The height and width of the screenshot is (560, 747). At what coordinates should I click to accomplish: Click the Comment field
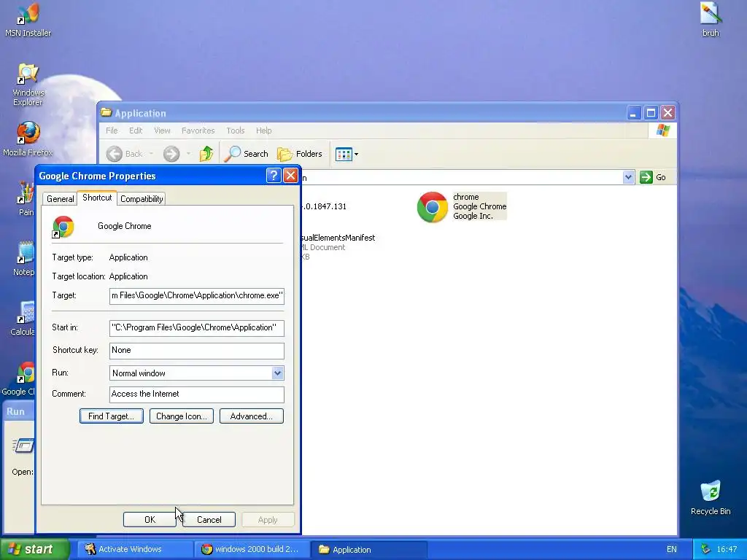197,394
